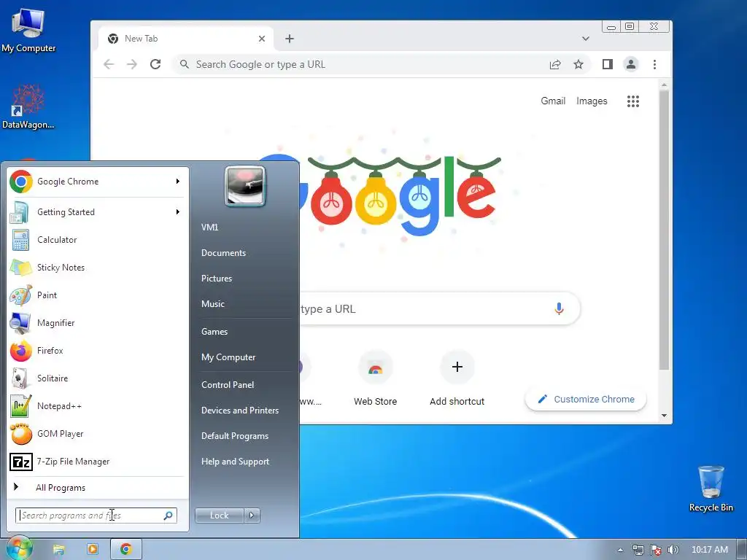Launch Notepad++ from the Start menu

pos(98,406)
